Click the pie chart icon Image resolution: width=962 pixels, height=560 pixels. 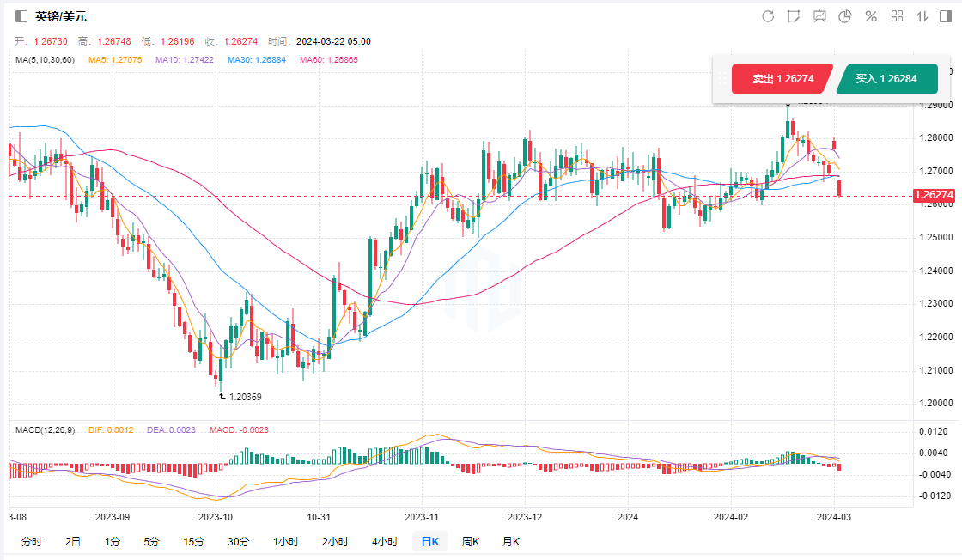coord(845,16)
